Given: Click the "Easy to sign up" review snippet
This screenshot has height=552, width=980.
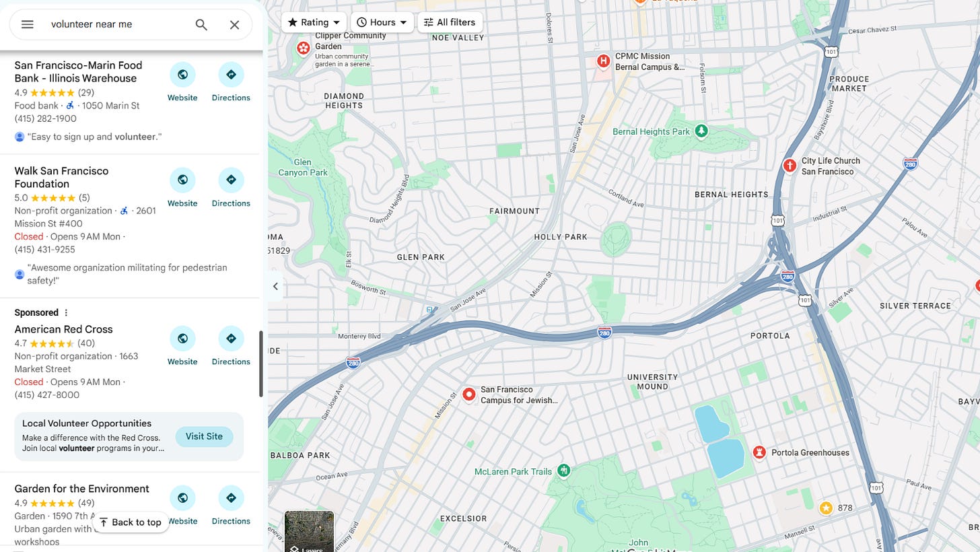Looking at the screenshot, I should tap(94, 137).
